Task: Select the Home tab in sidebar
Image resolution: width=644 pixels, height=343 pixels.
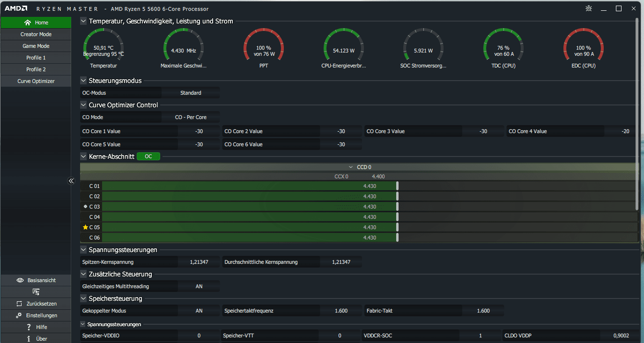Action: [36, 22]
